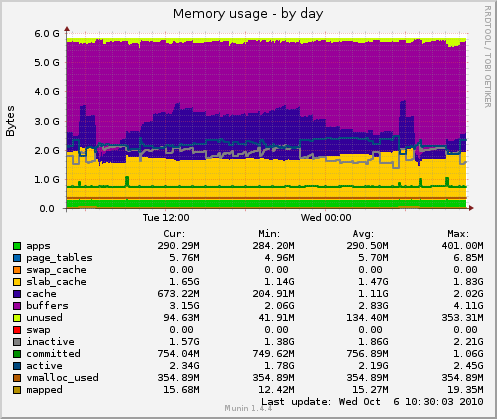Click the 'buffers' legend label
Viewport: 497px width, 419px height.
click(47, 306)
